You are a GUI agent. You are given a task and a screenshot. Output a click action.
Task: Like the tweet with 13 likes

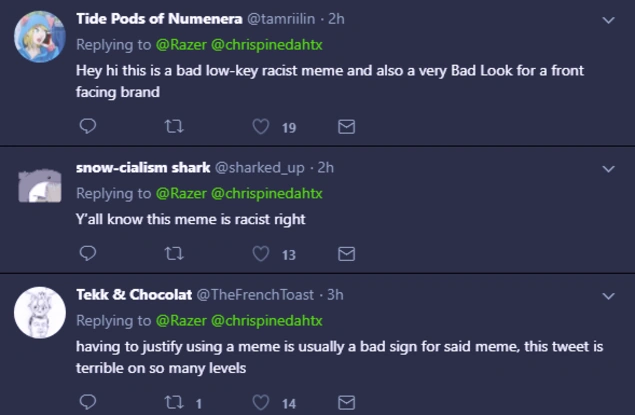262,254
